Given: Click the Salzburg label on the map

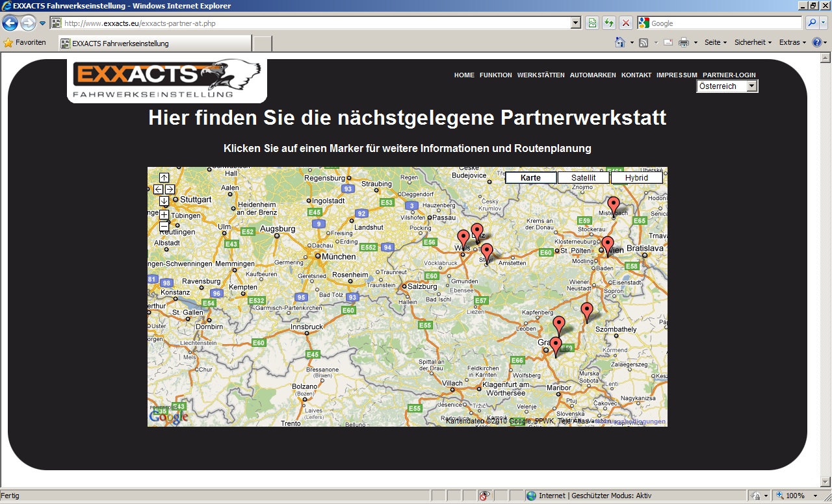Looking at the screenshot, I should point(422,286).
